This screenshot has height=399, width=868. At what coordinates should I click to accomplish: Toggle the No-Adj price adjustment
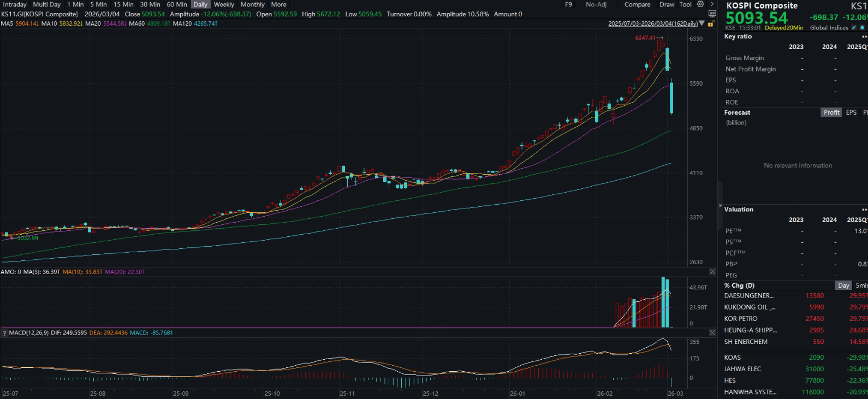point(596,4)
